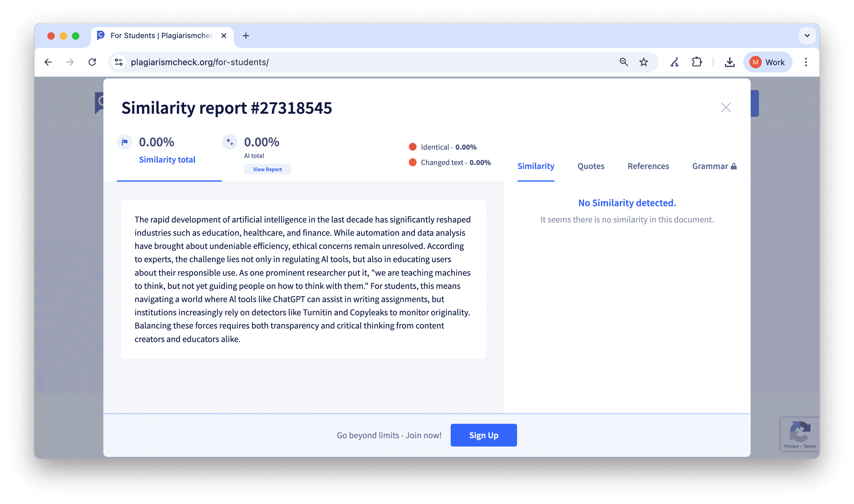
Task: Click the Plagiarismcheck tab favicon
Action: pos(101,35)
